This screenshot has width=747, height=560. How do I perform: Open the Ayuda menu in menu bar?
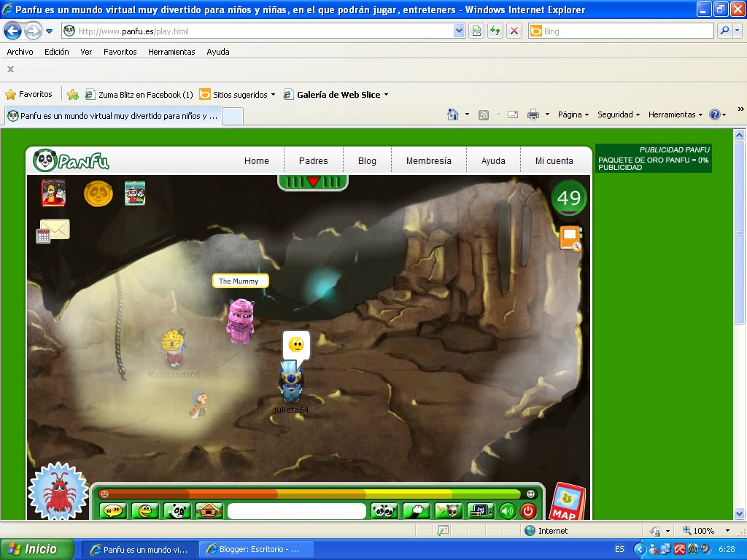coord(217,52)
